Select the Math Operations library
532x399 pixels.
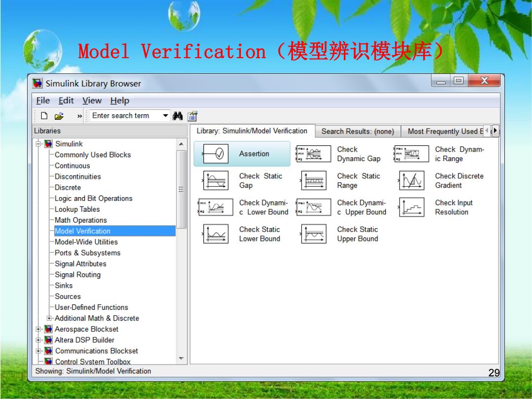(81, 220)
